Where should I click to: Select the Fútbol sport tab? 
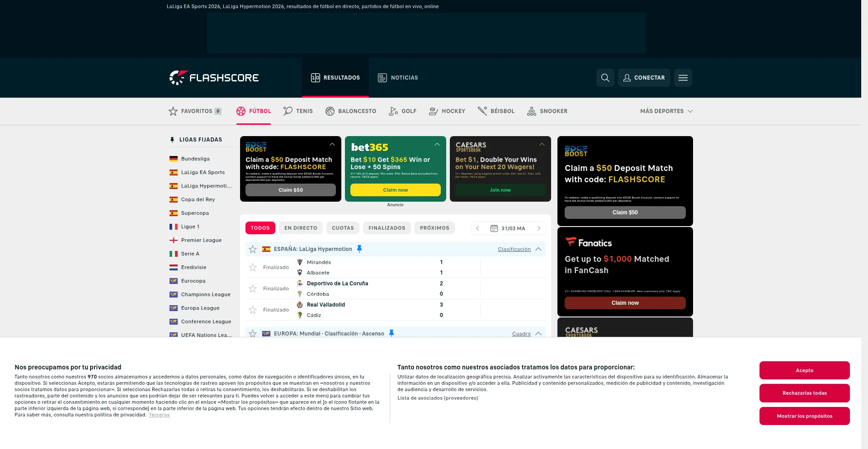click(254, 111)
